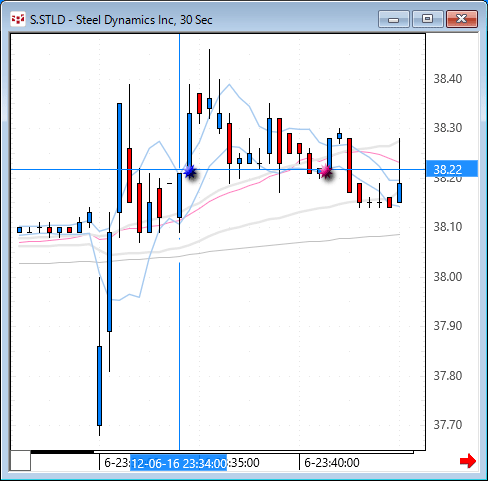Click the chart window app icon
Screen dimensions: 488x481
(18, 19)
